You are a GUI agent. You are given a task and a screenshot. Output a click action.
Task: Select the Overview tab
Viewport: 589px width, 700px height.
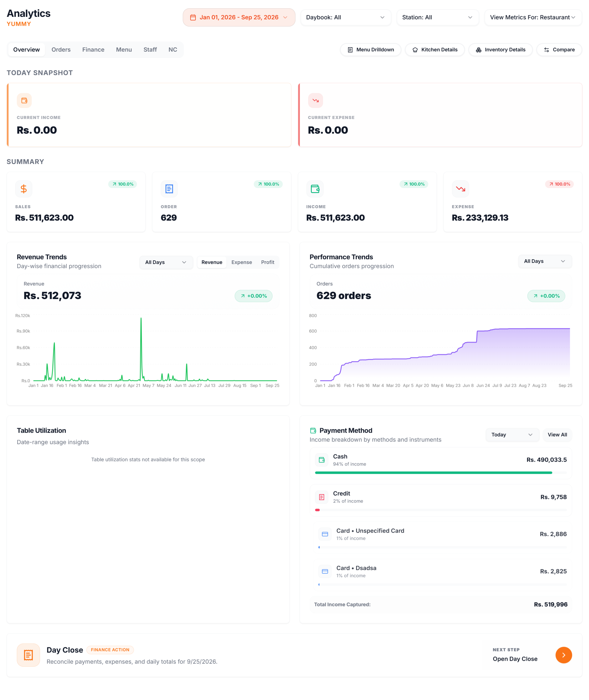27,50
